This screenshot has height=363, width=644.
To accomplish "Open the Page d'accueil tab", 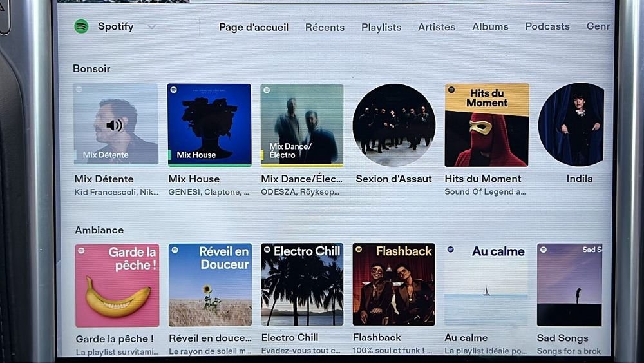I will 253,27.
